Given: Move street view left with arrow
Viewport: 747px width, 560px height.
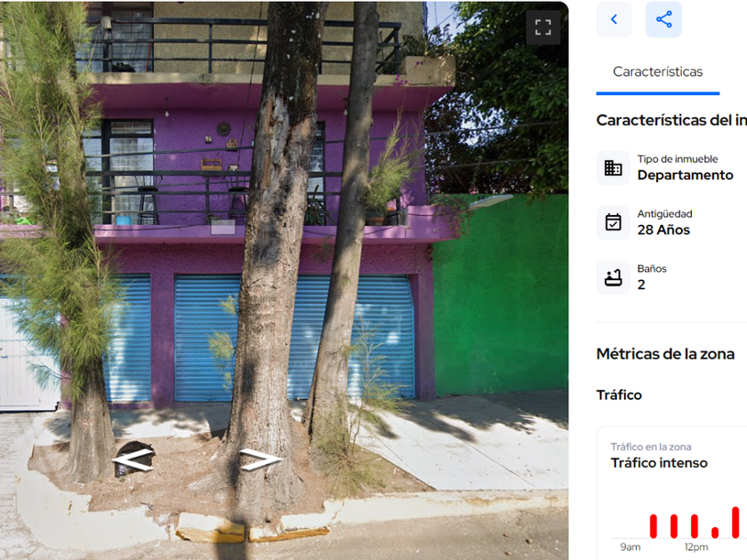Looking at the screenshot, I should [x=133, y=460].
